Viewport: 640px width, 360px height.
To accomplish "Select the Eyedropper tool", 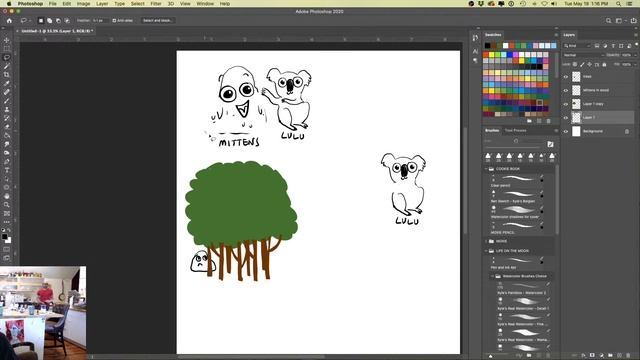I will [x=7, y=83].
